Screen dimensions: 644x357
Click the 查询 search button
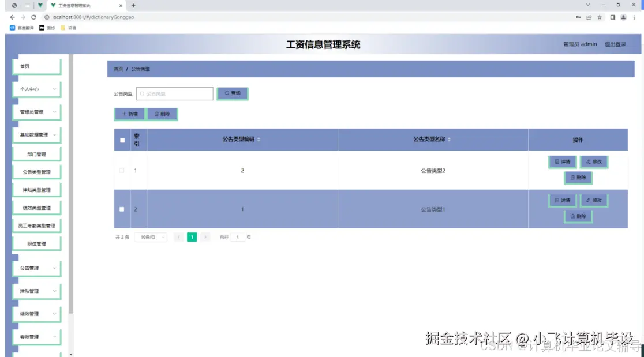click(233, 93)
